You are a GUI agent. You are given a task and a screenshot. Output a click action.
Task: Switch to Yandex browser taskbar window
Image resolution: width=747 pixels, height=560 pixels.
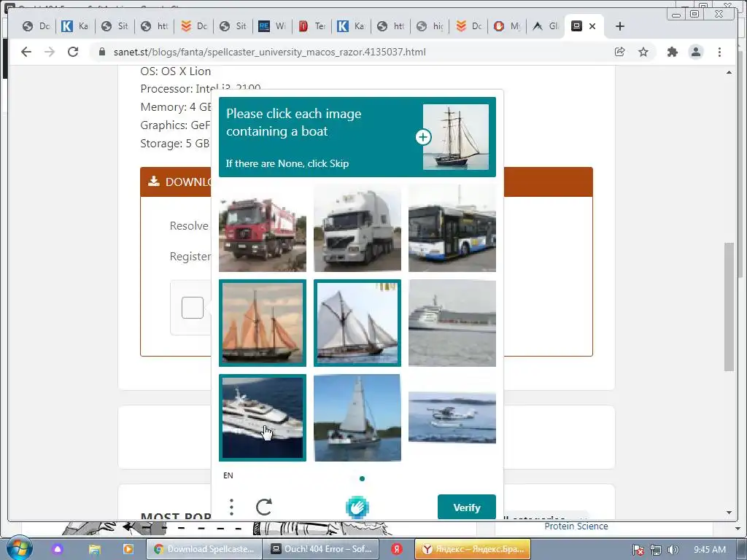coord(473,549)
